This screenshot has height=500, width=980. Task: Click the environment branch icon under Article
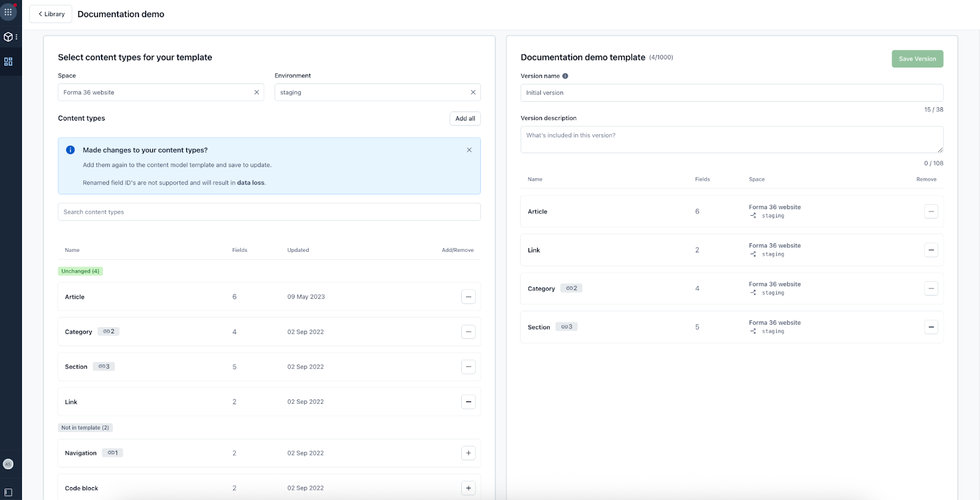pos(753,216)
